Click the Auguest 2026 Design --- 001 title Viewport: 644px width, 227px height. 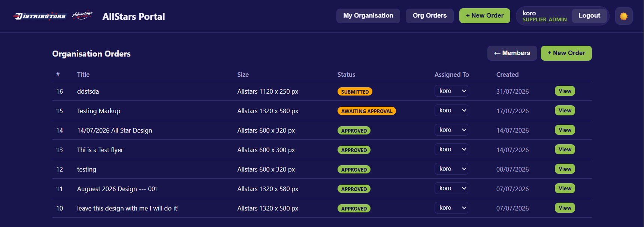[x=118, y=189]
